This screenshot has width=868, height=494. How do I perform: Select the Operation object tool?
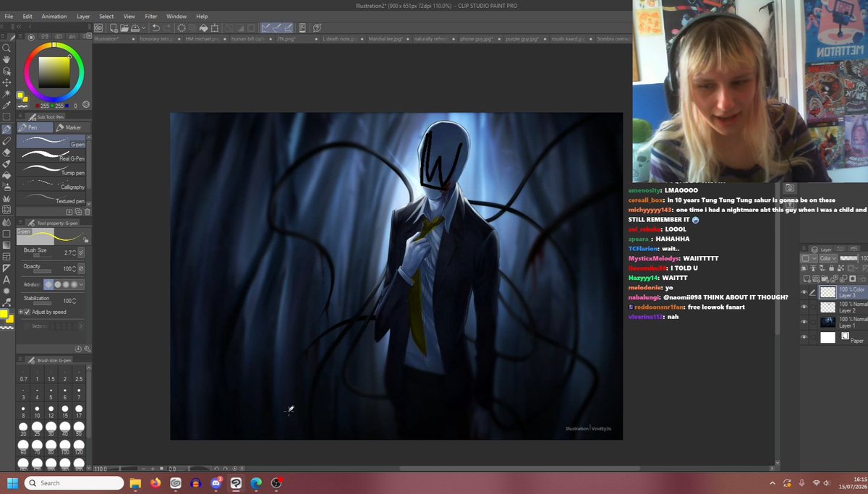point(7,72)
